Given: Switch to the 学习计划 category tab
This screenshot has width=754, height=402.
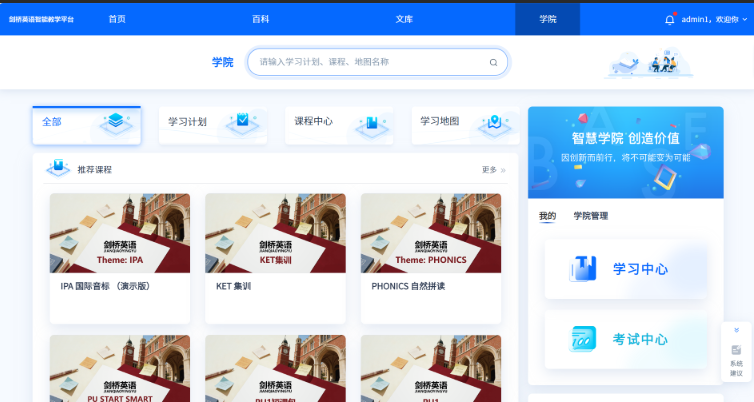Looking at the screenshot, I should click(x=213, y=125).
